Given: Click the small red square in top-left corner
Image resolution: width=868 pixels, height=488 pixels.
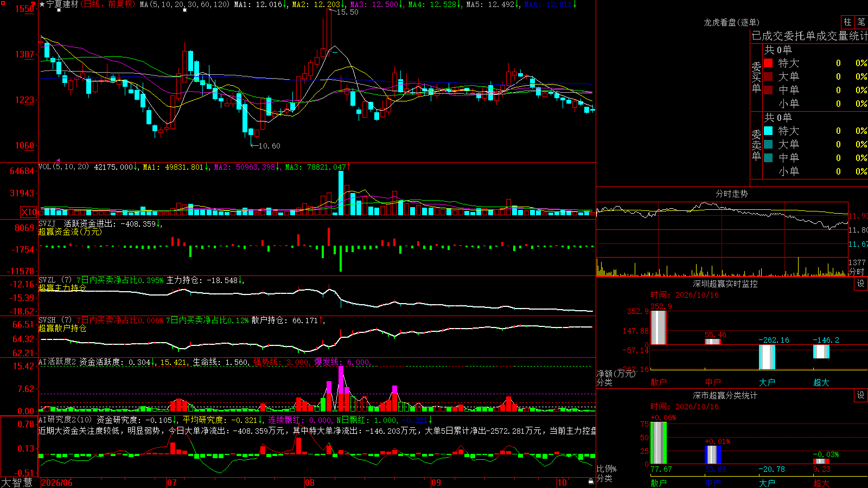Looking at the screenshot, I should pos(3,3).
